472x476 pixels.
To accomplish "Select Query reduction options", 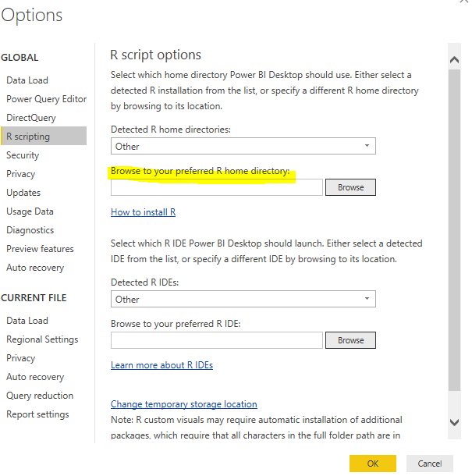I will [x=40, y=396].
